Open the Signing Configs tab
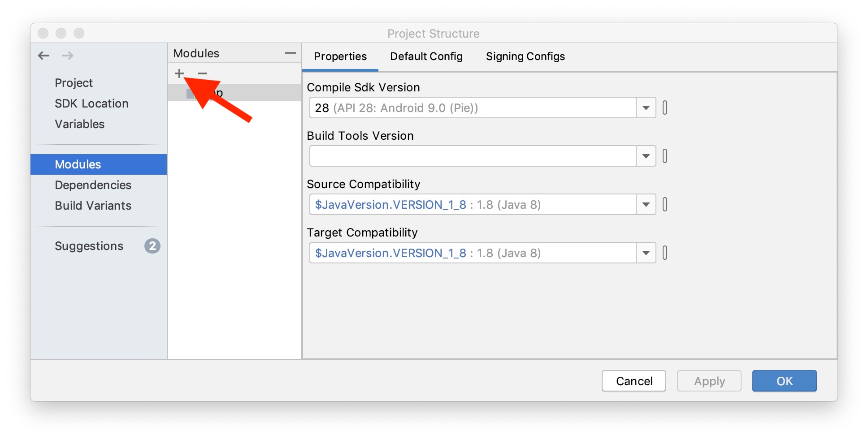 pyautogui.click(x=525, y=56)
